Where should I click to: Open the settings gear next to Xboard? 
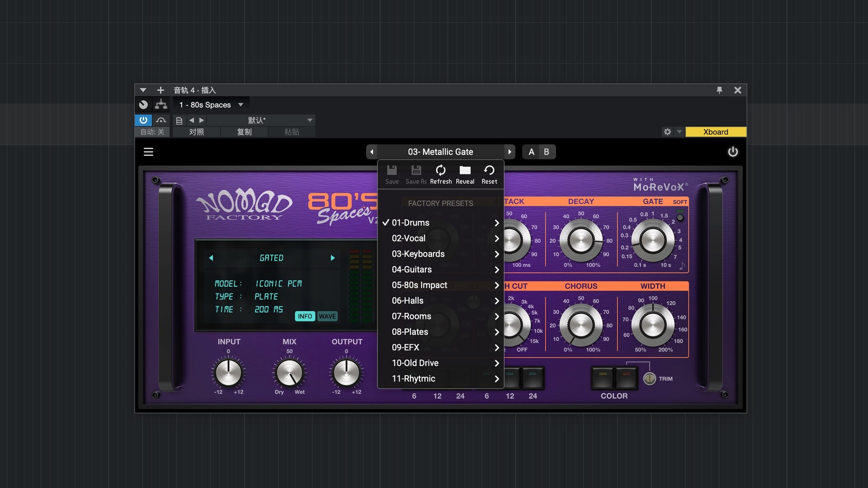pyautogui.click(x=667, y=132)
